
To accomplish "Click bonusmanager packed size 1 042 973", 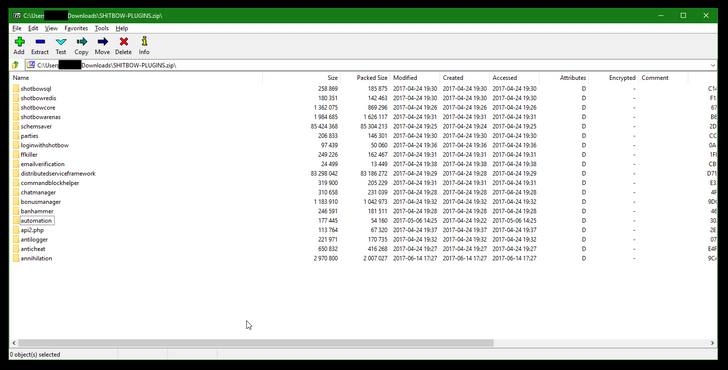I will pyautogui.click(x=375, y=202).
